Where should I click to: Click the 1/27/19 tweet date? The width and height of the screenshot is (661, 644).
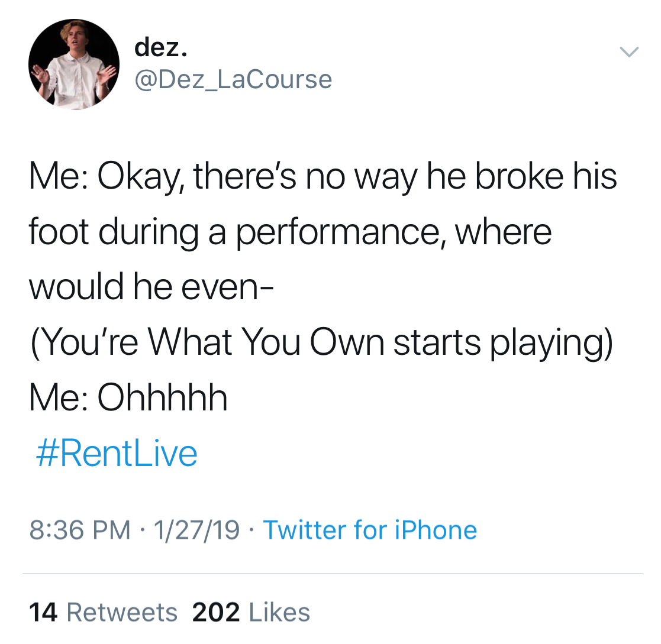196,529
